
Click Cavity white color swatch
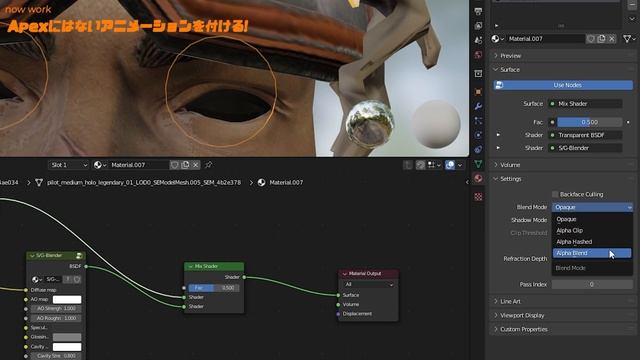67,347
